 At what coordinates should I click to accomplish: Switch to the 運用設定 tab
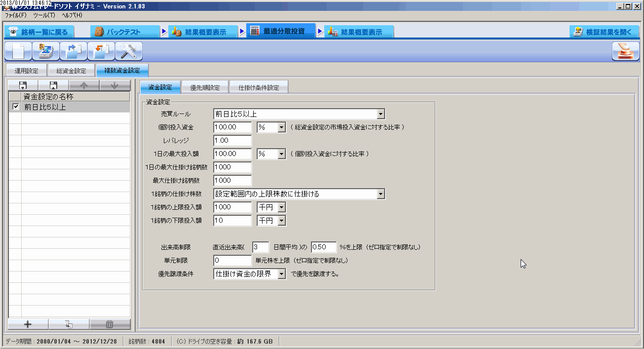coord(26,71)
